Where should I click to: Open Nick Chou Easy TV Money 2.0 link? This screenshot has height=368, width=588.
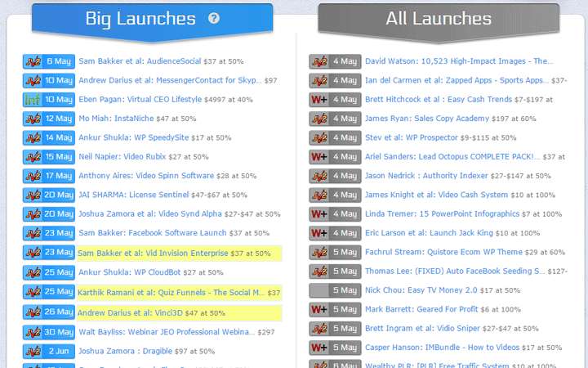tap(421, 290)
